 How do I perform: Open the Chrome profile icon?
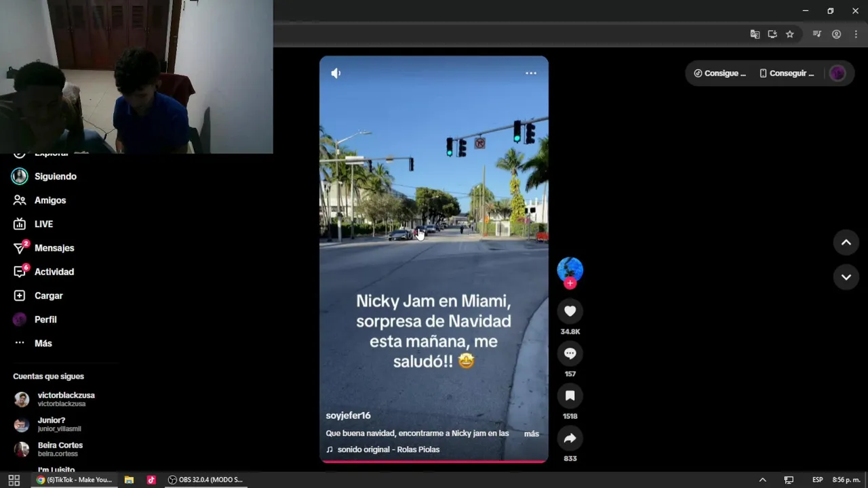[x=836, y=34]
